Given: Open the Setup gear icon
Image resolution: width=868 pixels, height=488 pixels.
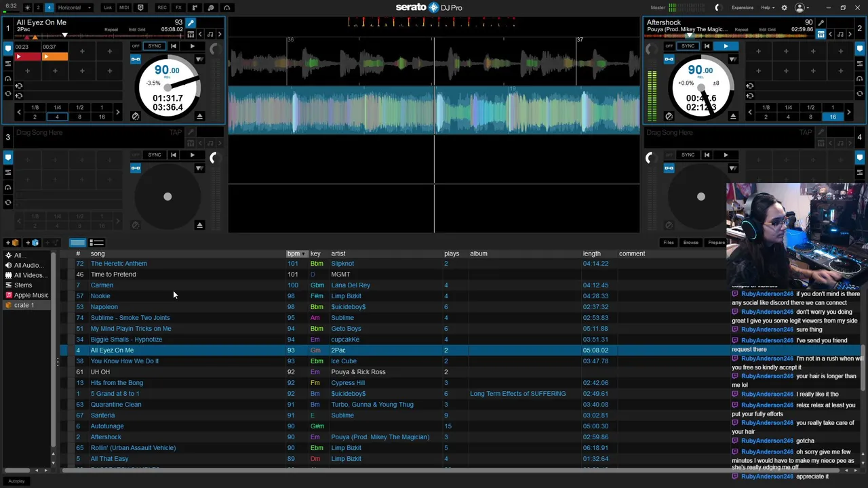Looking at the screenshot, I should click(x=785, y=7).
